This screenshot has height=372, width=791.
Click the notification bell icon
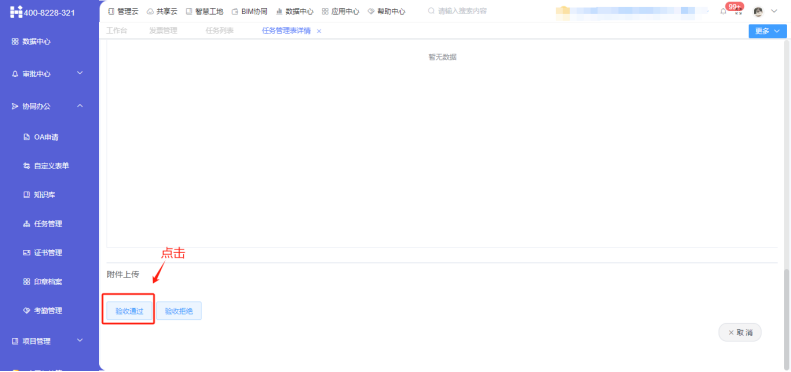tap(723, 11)
